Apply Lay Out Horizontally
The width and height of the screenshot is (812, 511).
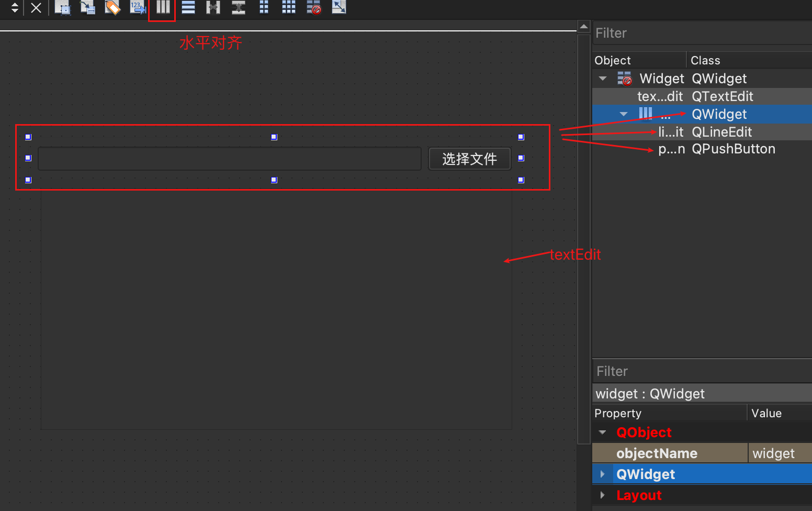(x=163, y=7)
